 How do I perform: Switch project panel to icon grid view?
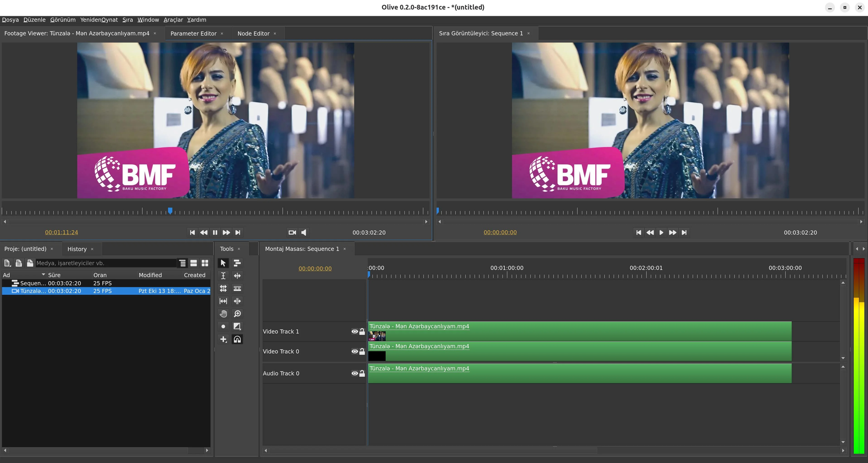coord(205,263)
